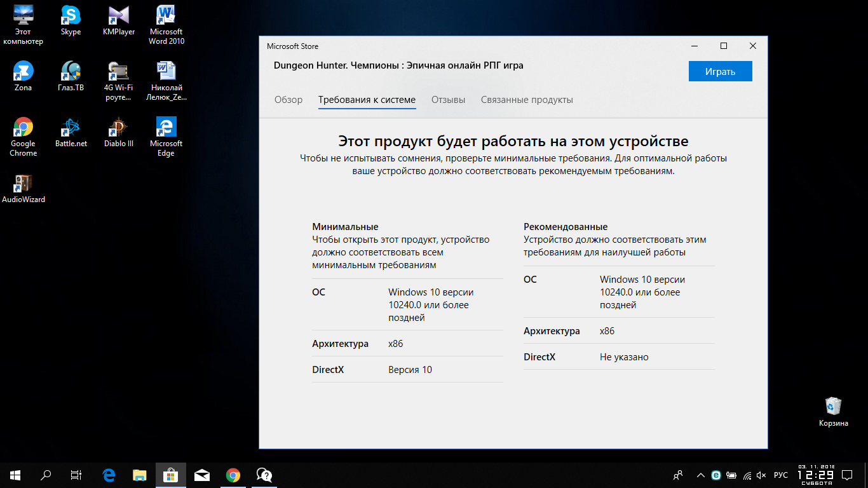Image resolution: width=868 pixels, height=488 pixels.
Task: Minimize the Microsoft Store window
Action: (694, 46)
